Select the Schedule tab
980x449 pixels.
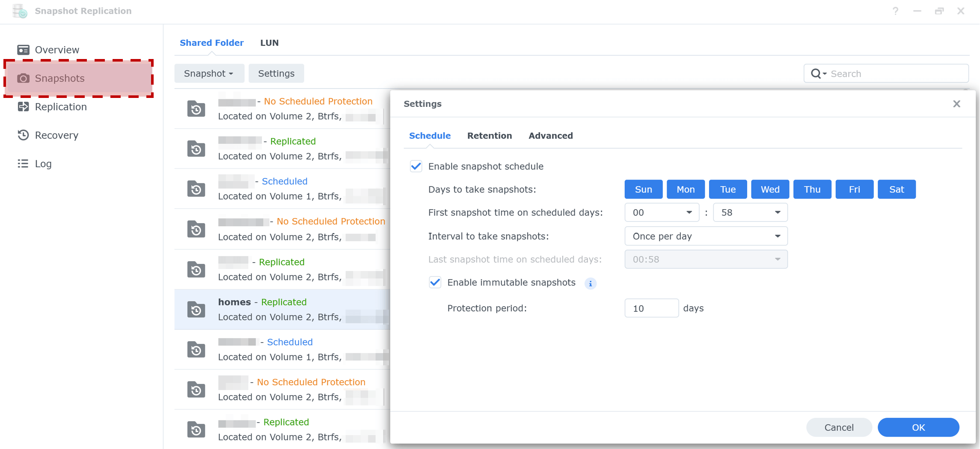coord(430,136)
